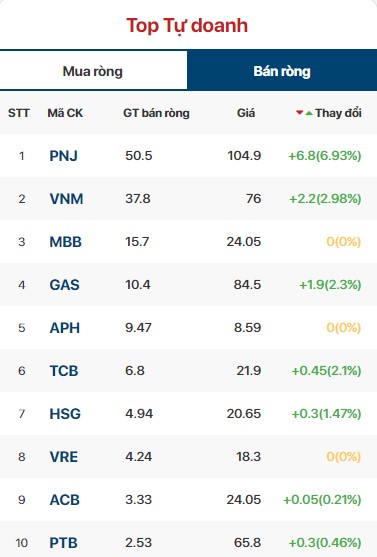The width and height of the screenshot is (377, 557).
Task: Open the APH stock code link
Action: pyautogui.click(x=65, y=328)
